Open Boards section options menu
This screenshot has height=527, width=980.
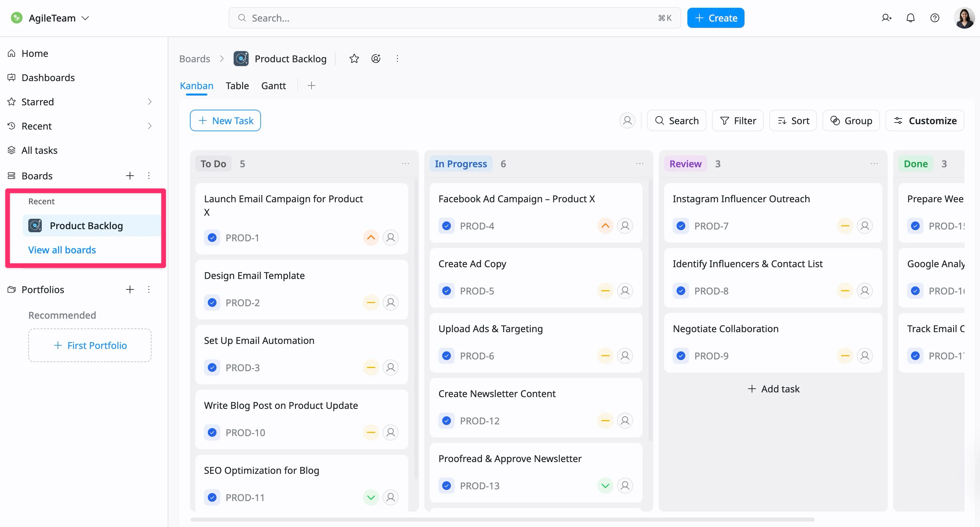(x=149, y=176)
